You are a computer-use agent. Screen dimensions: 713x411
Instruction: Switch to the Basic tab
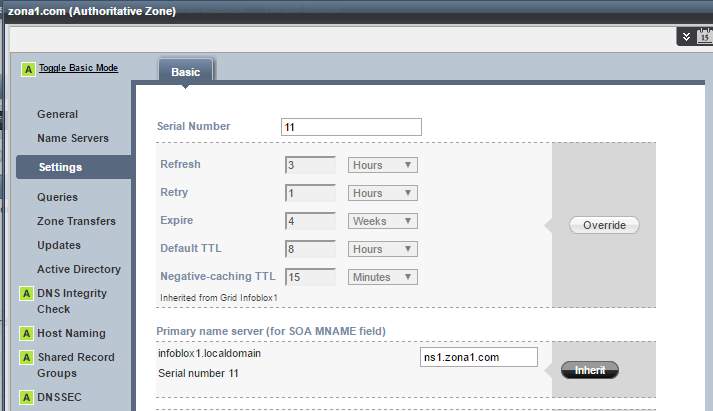coord(185,72)
